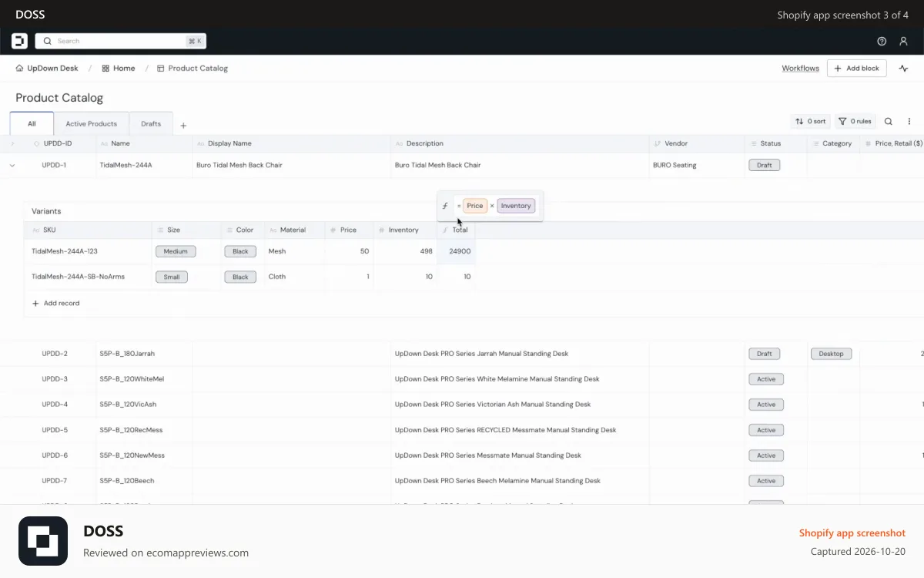
Task: Switch to the All tab
Action: [x=32, y=123]
